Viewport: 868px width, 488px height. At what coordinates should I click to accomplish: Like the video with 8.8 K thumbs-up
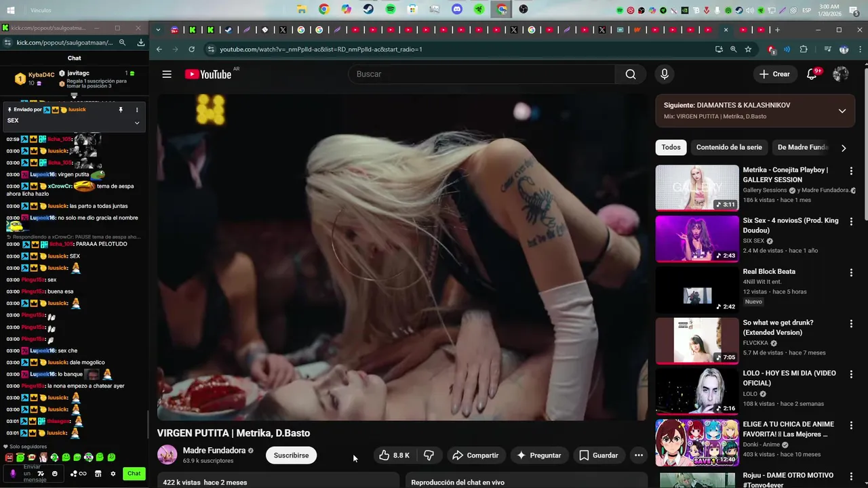[394, 455]
